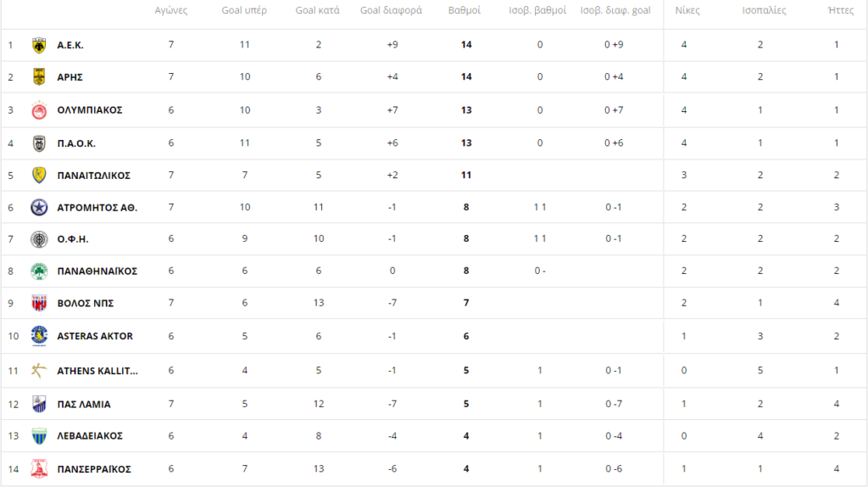Select the Π.Α.Ο.Κ. black crest icon
This screenshot has width=868, height=487.
(x=39, y=143)
